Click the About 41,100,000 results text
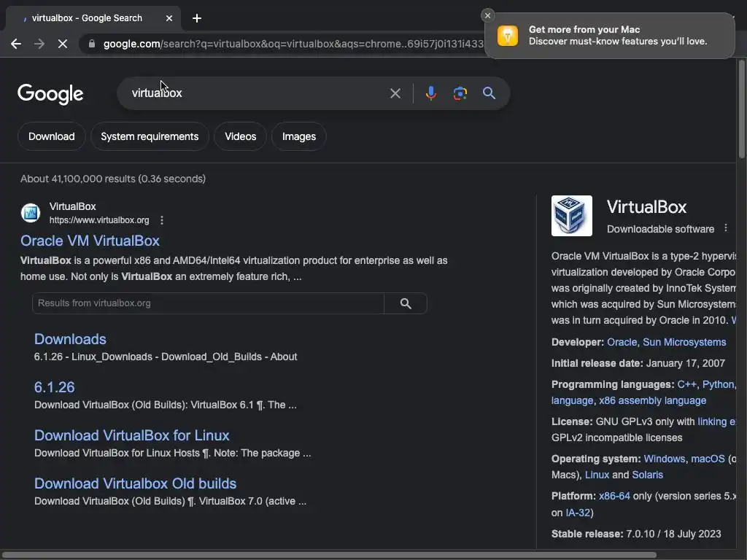This screenshot has height=560, width=747. click(113, 179)
